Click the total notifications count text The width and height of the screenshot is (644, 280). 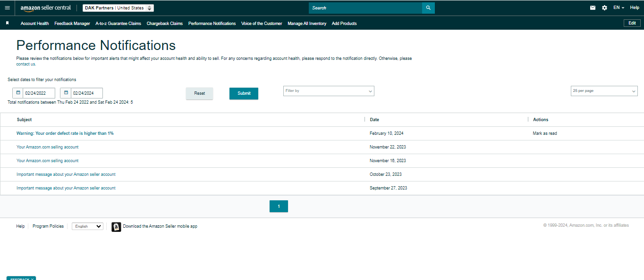(x=70, y=102)
